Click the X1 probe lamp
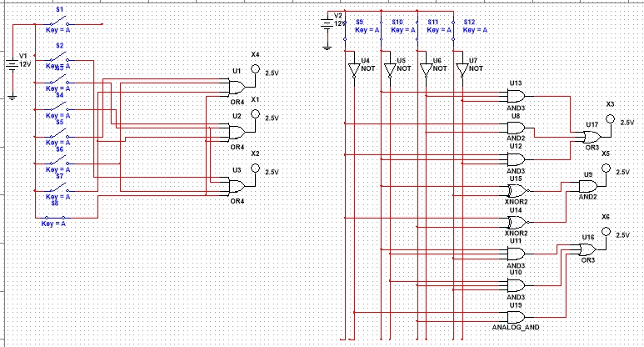 point(256,114)
